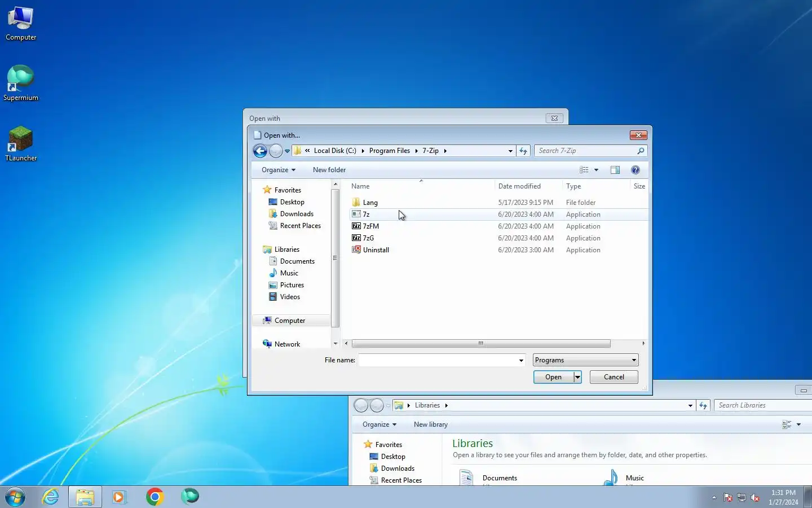812x508 pixels.
Task: Select the TLauncher desktop shortcut
Action: (x=21, y=144)
